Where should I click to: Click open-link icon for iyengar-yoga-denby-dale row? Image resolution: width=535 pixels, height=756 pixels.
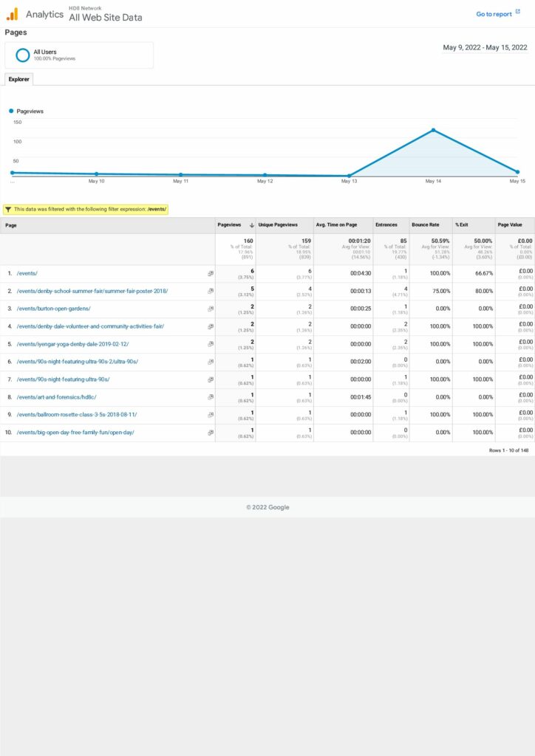coord(211,344)
